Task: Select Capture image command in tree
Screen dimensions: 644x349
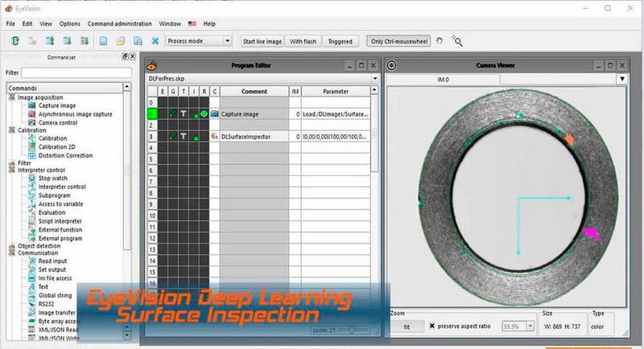Action: click(57, 105)
